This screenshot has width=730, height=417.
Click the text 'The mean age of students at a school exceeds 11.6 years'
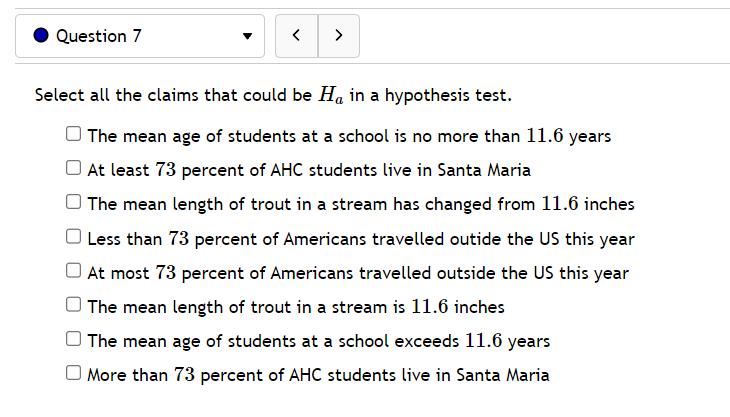point(319,341)
